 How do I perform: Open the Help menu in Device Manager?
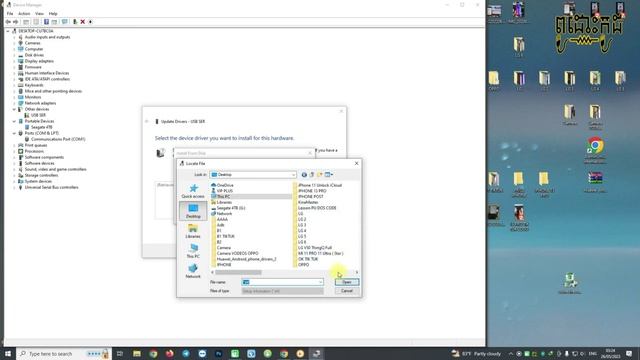coord(53,13)
